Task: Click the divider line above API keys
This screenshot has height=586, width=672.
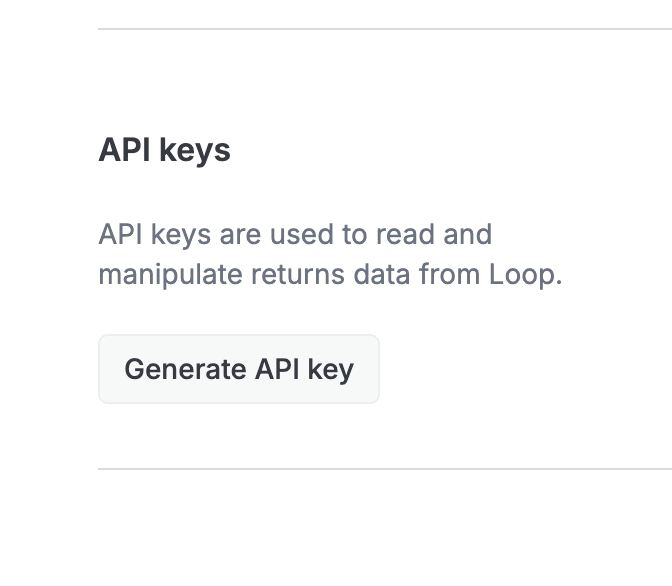Action: click(x=384, y=29)
